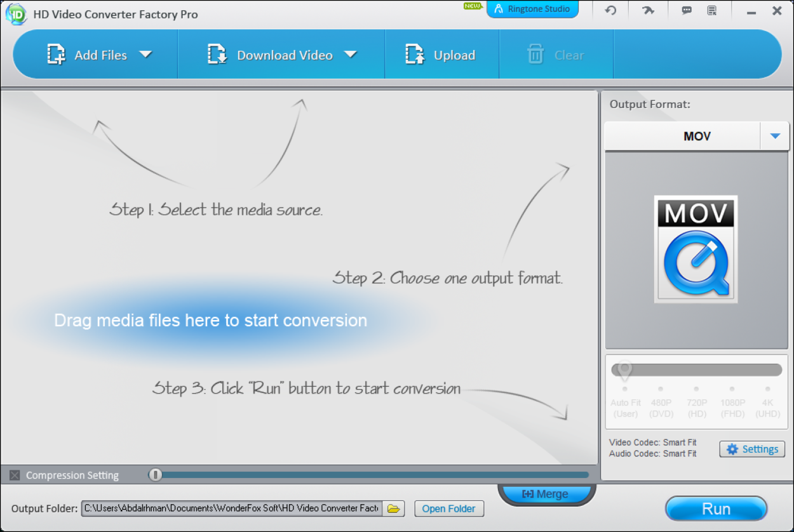
Task: Expand the Add Files dropdown arrow
Action: [147, 55]
